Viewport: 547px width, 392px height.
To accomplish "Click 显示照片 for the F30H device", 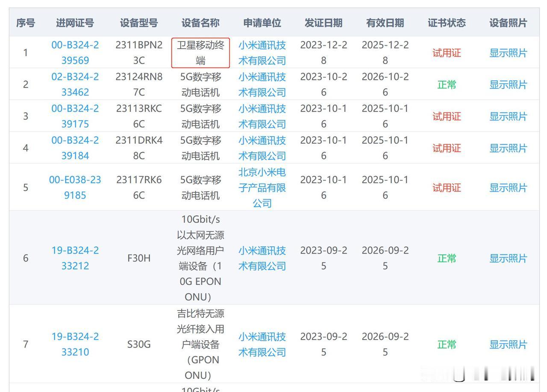I will [x=508, y=258].
